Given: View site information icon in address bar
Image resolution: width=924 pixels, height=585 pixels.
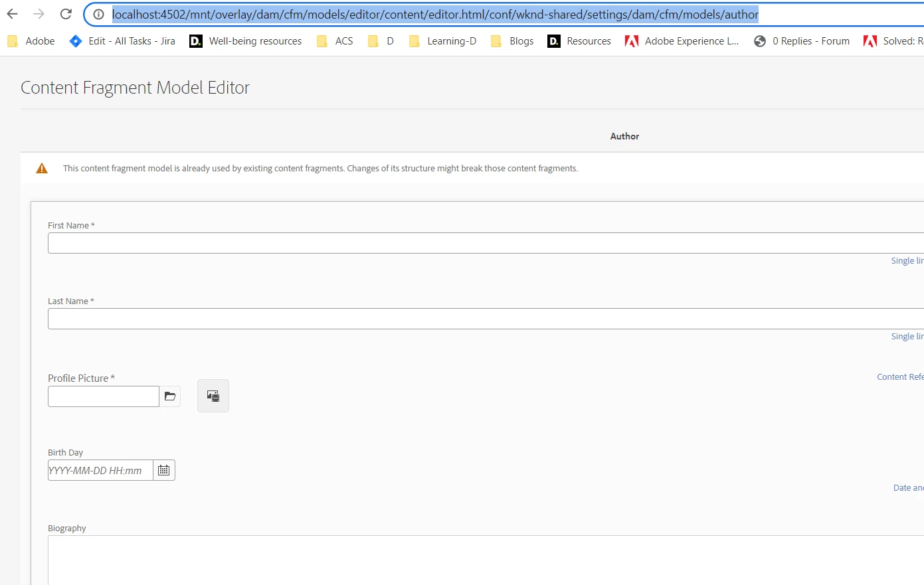Looking at the screenshot, I should coord(98,14).
